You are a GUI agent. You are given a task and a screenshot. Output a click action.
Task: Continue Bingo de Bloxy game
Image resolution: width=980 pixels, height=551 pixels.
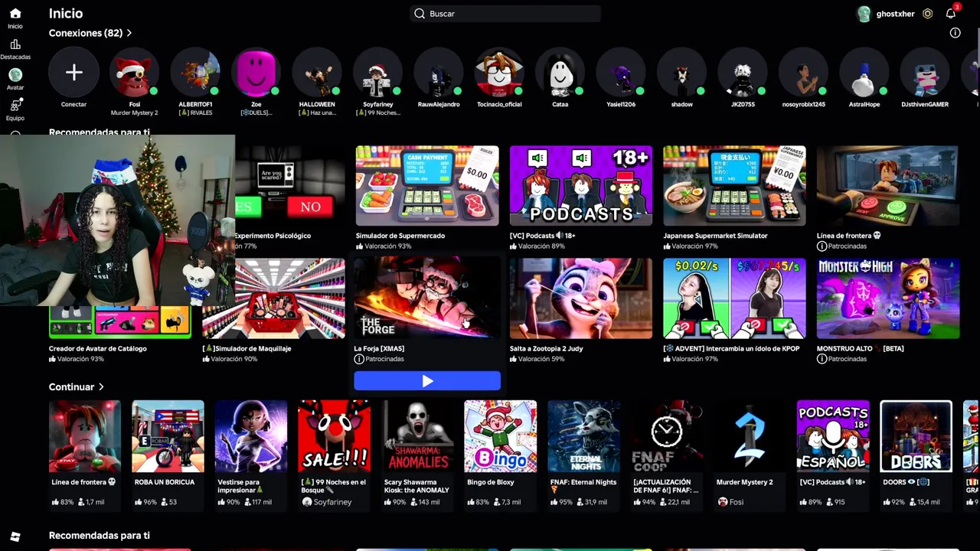tap(501, 436)
